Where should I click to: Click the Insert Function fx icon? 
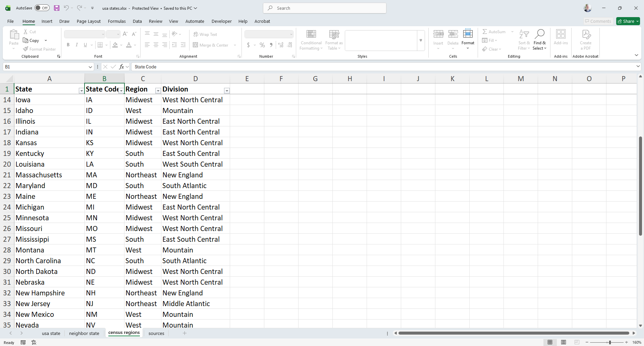point(121,67)
